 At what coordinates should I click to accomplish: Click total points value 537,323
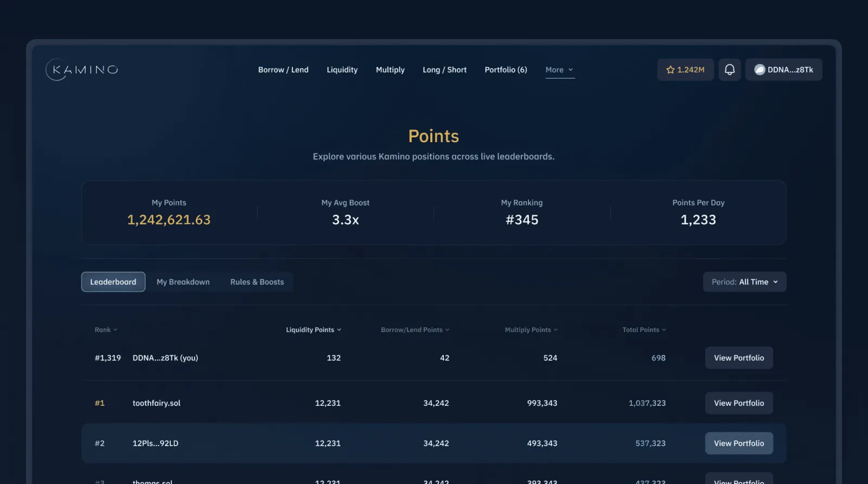click(650, 443)
